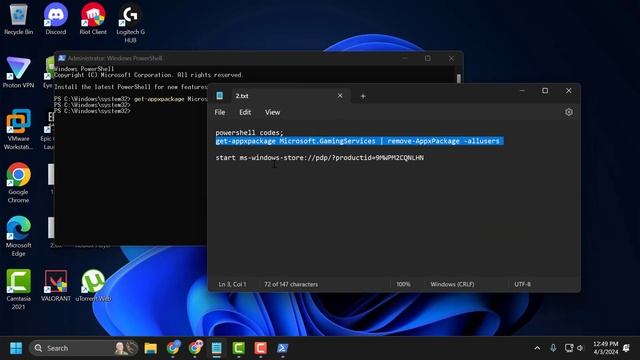Open the Recycle Bin desktop icon
This screenshot has height=360, width=640.
(x=18, y=19)
